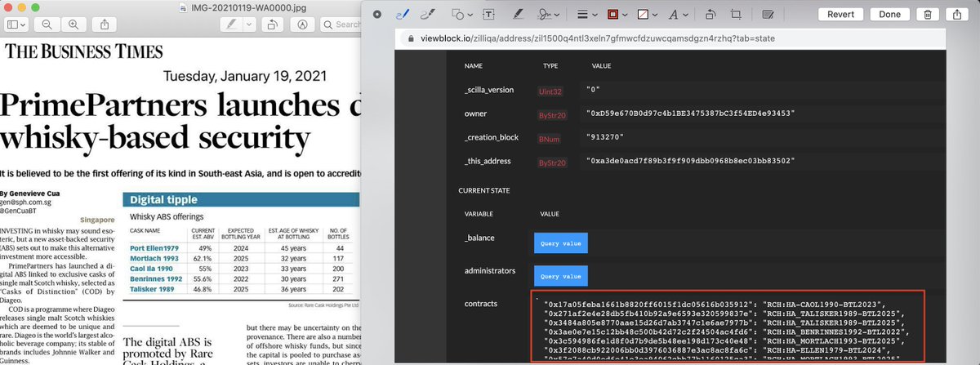The width and height of the screenshot is (980, 365).
Task: Add an image description
Action: point(768,14)
